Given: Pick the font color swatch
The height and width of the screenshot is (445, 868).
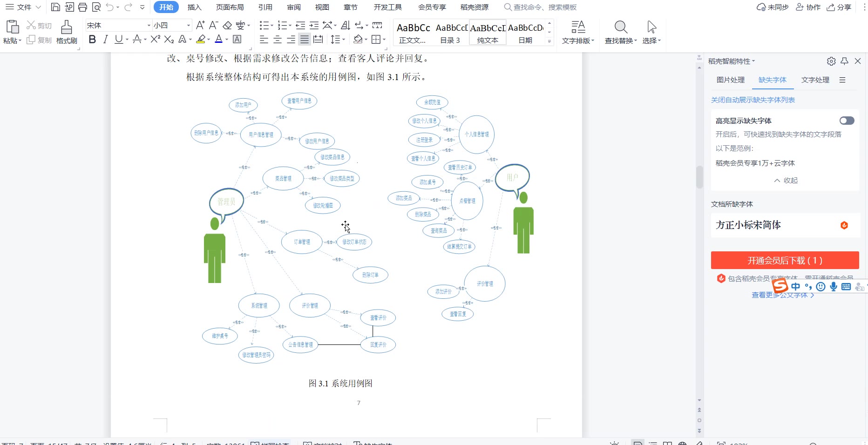Looking at the screenshot, I should 218,40.
